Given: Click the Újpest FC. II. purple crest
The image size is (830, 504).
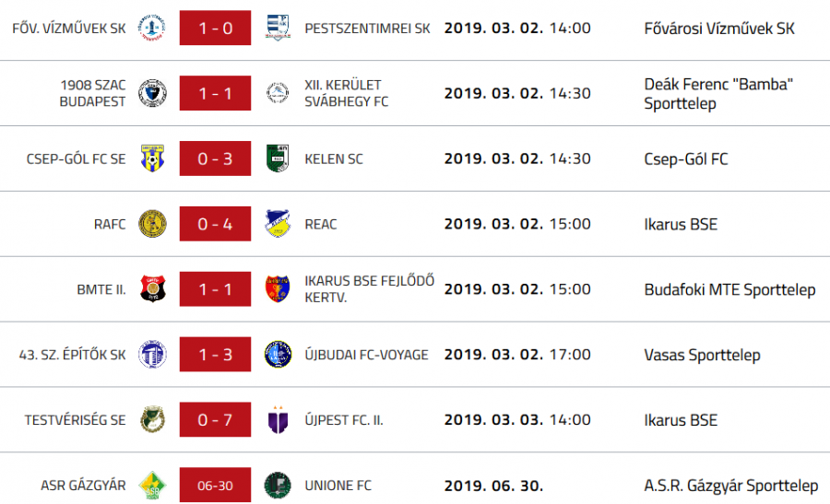Looking at the screenshot, I should click(278, 420).
